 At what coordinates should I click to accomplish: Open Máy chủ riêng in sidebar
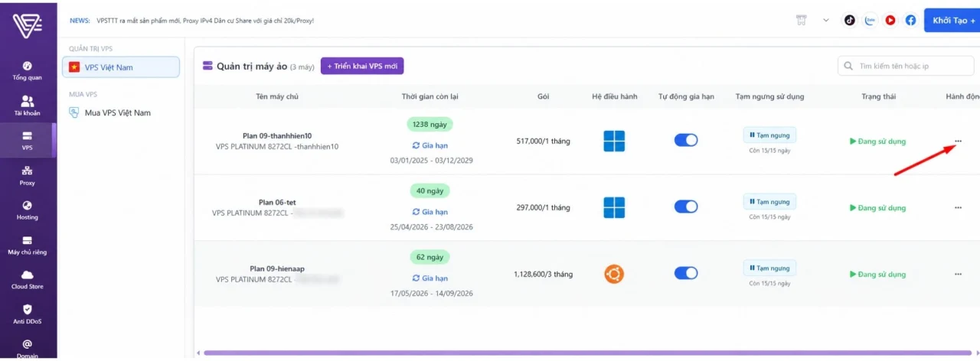[28, 245]
